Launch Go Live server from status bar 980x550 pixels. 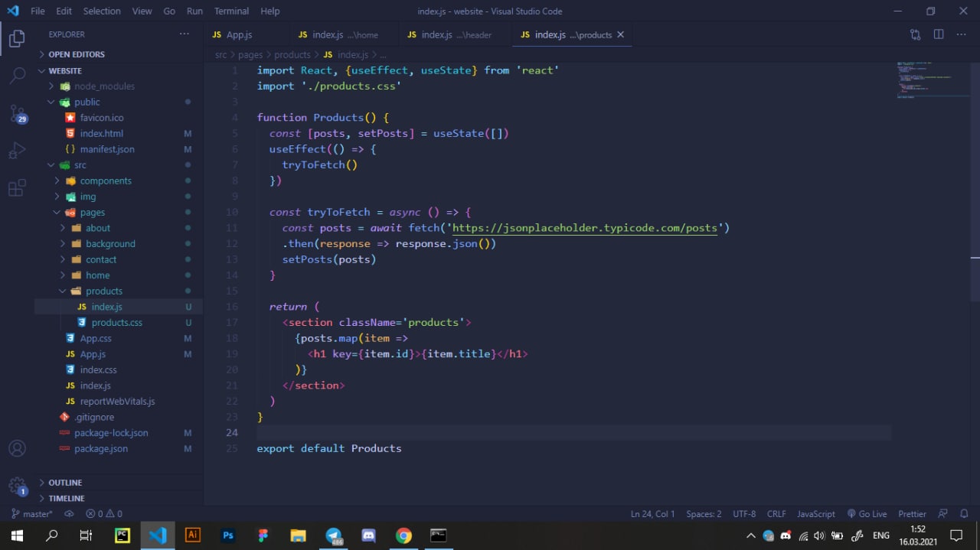867,514
